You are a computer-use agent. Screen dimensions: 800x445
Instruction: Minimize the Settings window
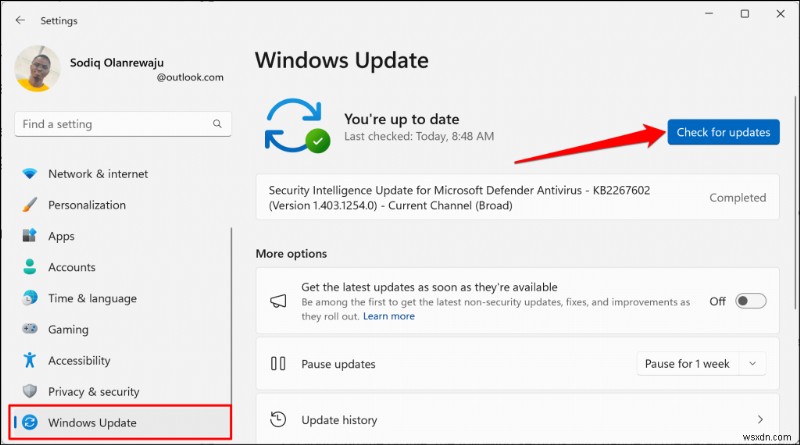pos(709,14)
